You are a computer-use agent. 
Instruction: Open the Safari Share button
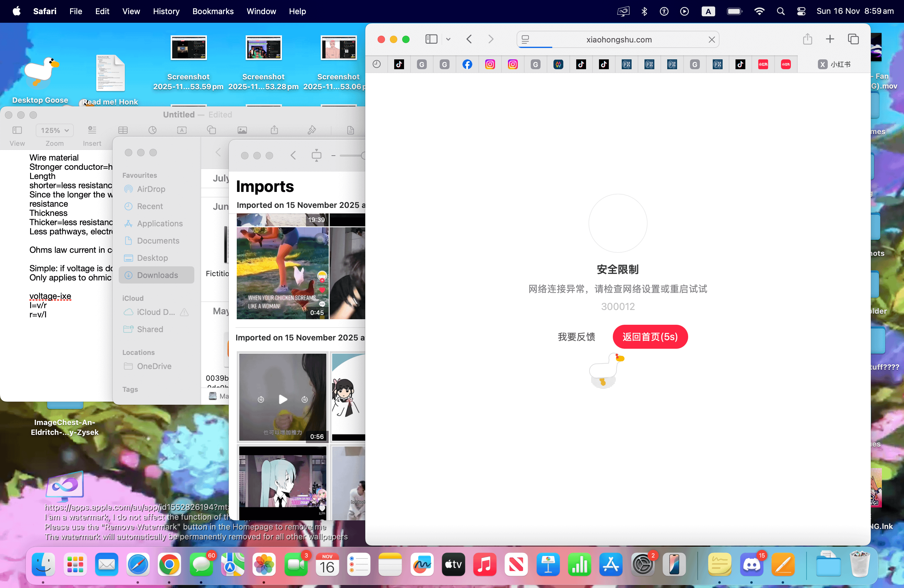point(807,39)
